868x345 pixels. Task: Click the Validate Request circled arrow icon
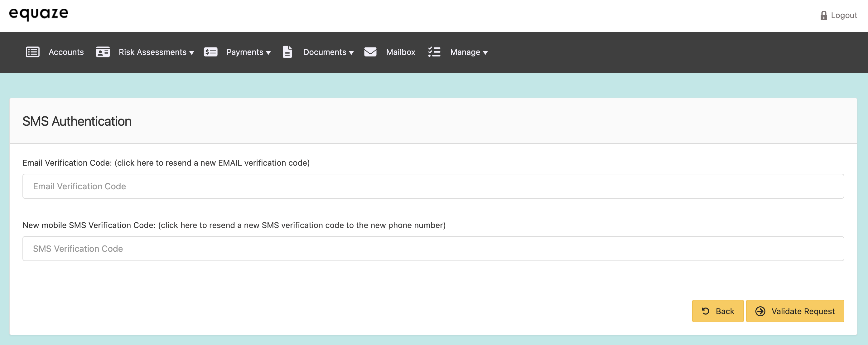[x=760, y=311]
